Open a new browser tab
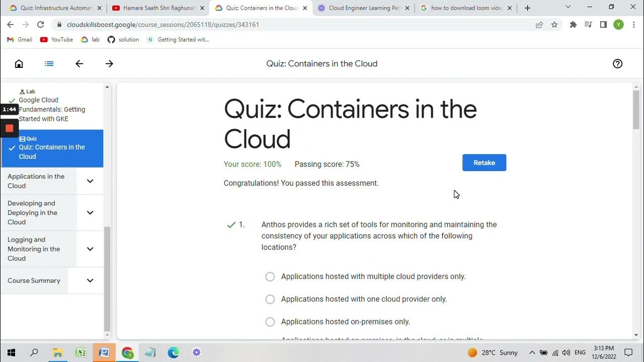The height and width of the screenshot is (362, 644). 527,8
